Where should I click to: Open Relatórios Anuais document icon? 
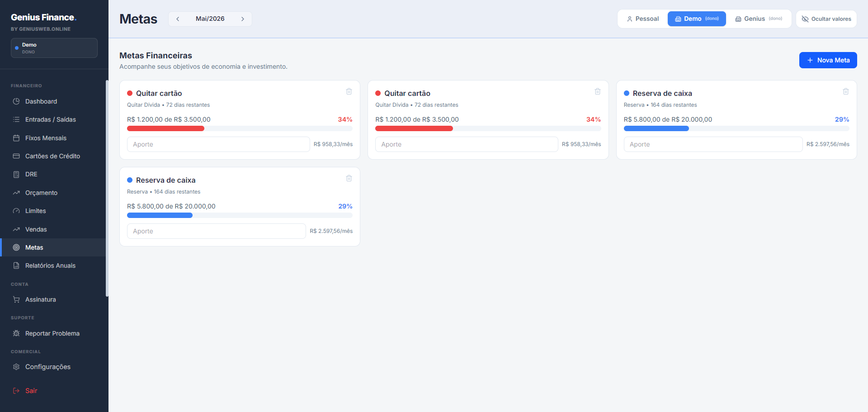coord(16,265)
